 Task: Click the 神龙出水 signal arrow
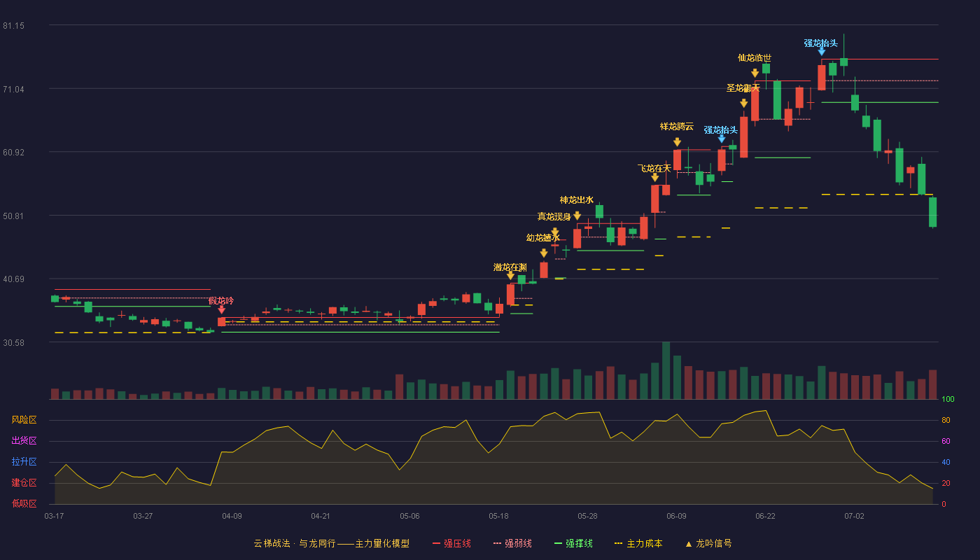[x=577, y=216]
